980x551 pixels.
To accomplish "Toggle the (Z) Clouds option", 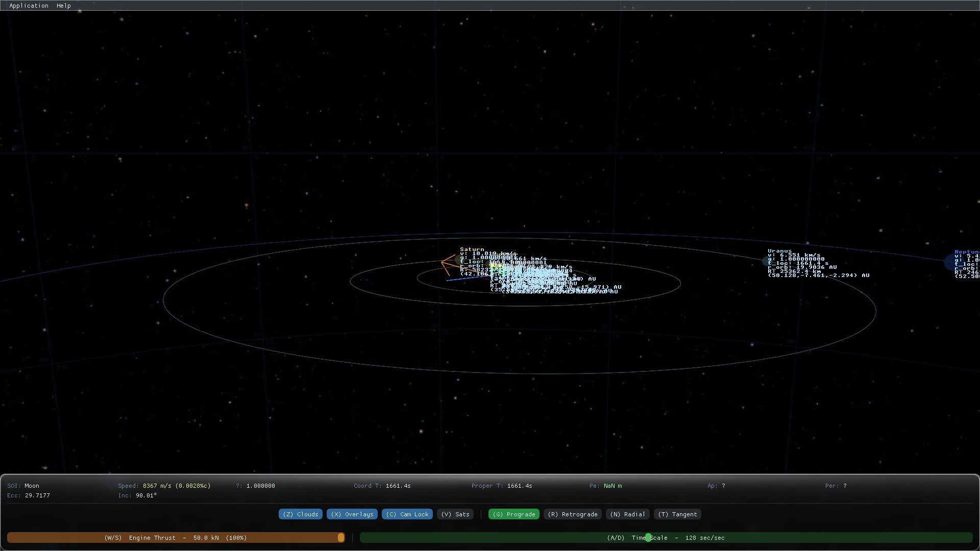I will tap(301, 514).
